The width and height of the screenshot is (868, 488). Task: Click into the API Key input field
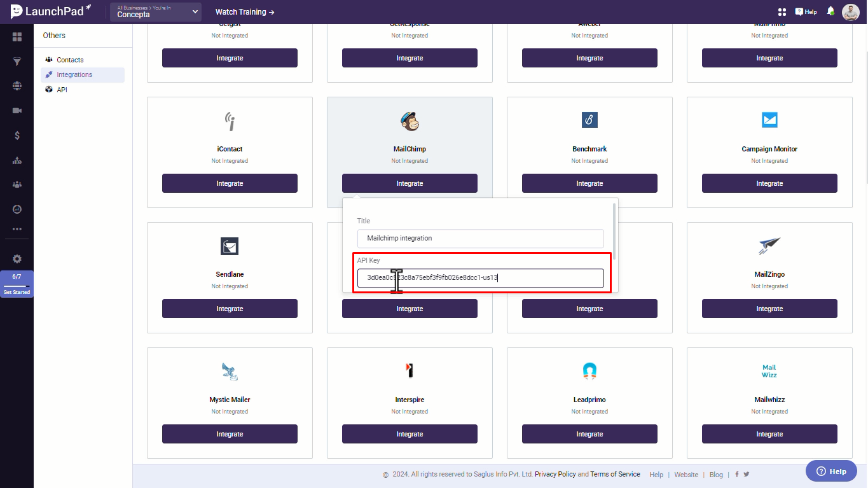(x=480, y=278)
